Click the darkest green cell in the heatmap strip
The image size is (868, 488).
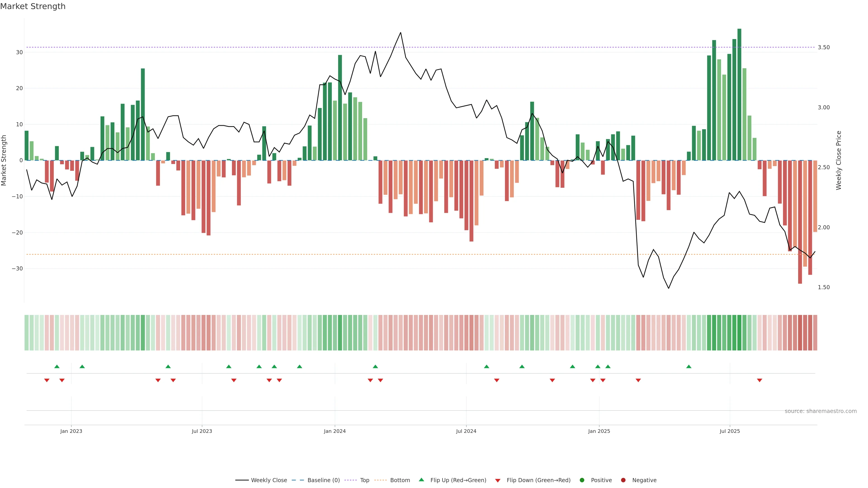(739, 332)
